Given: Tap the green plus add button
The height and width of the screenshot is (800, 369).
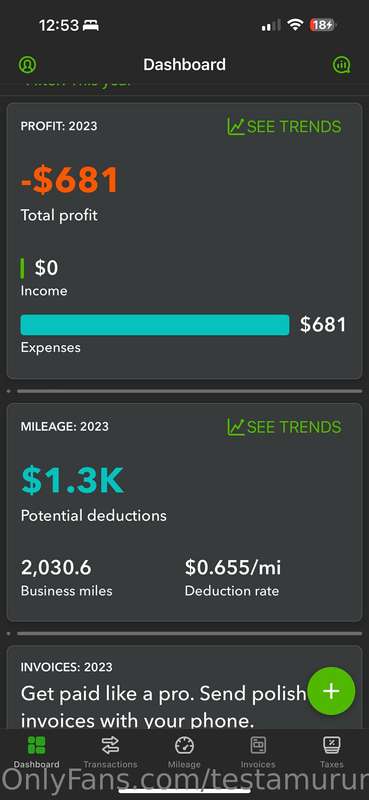Looking at the screenshot, I should (x=332, y=691).
